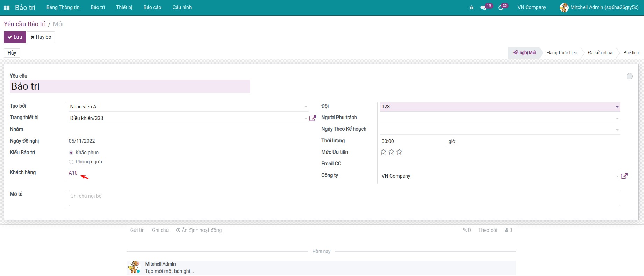
Task: Set priority to the first star
Action: pyautogui.click(x=383, y=152)
